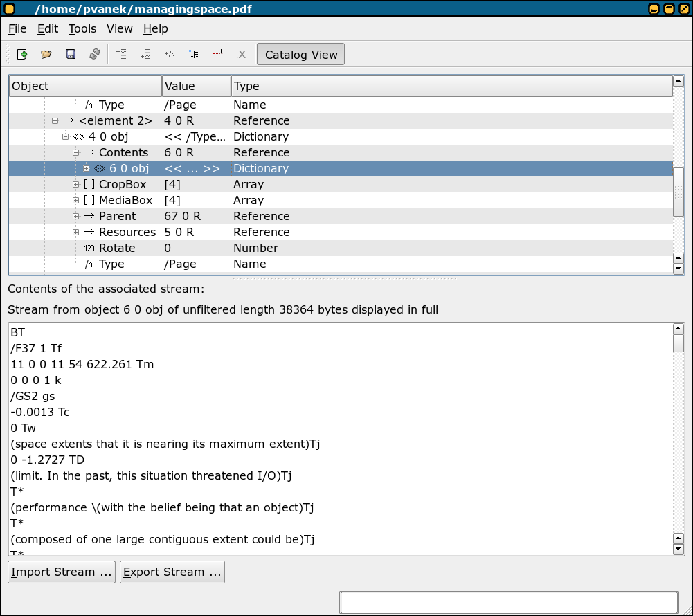
Task: Click the tree-with-plus toolbar icon
Action: (194, 54)
